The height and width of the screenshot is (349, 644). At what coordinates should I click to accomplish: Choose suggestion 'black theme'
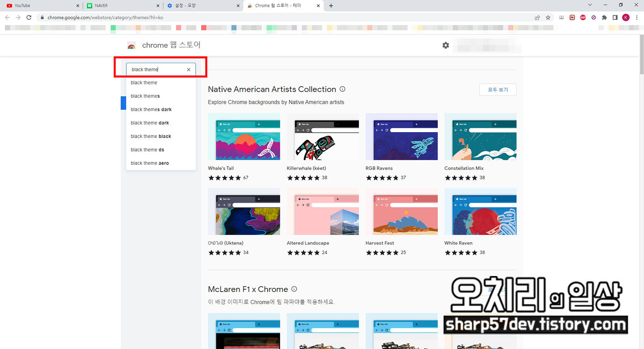tap(161, 83)
